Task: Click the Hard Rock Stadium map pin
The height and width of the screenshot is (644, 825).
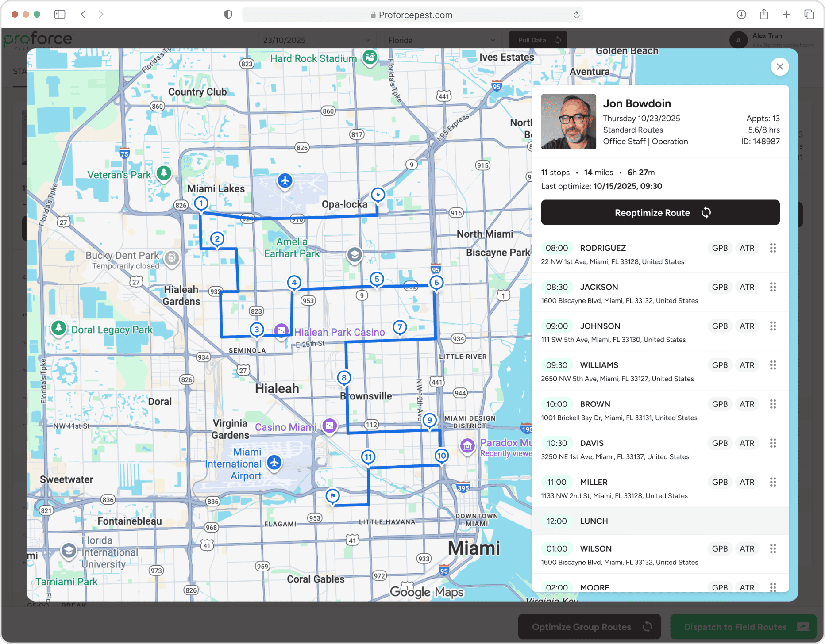Action: 370,57
